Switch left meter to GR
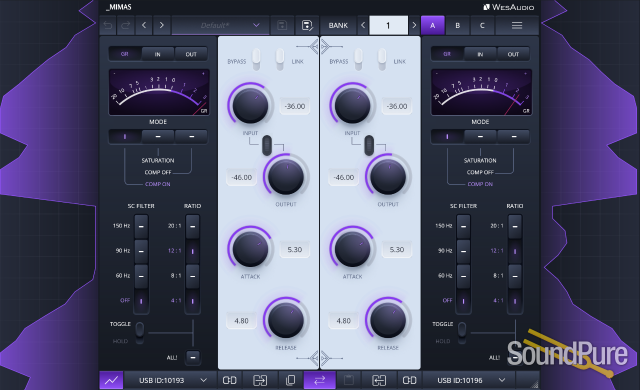 click(x=125, y=54)
